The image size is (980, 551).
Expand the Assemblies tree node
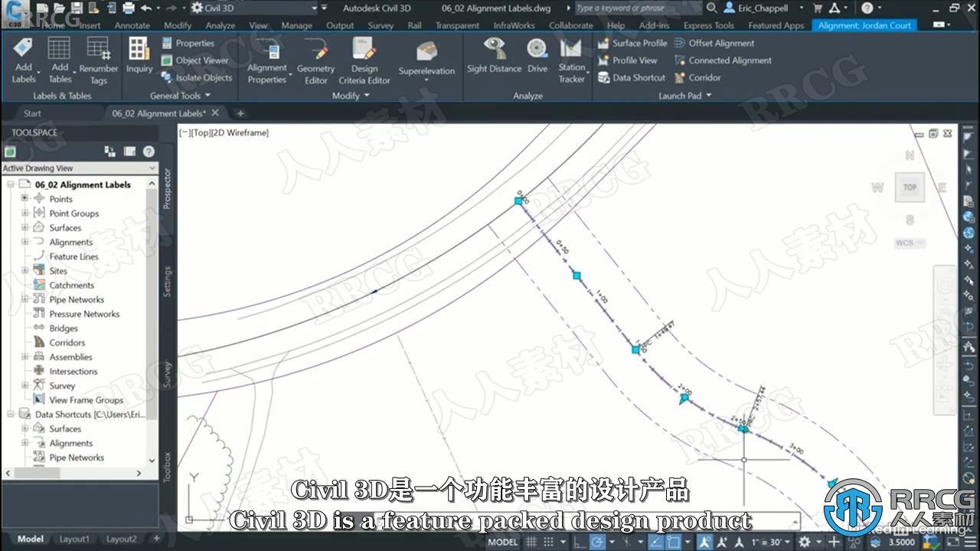[x=24, y=357]
